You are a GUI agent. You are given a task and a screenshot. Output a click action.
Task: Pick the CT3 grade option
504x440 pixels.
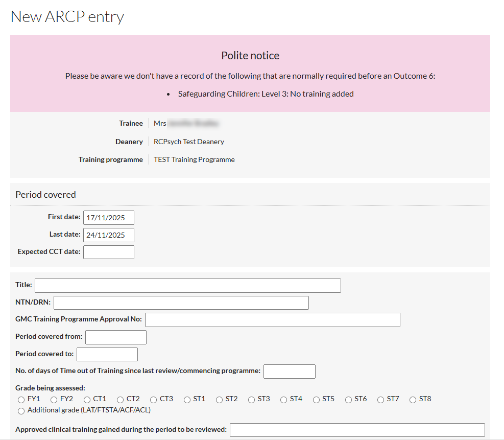pos(154,400)
